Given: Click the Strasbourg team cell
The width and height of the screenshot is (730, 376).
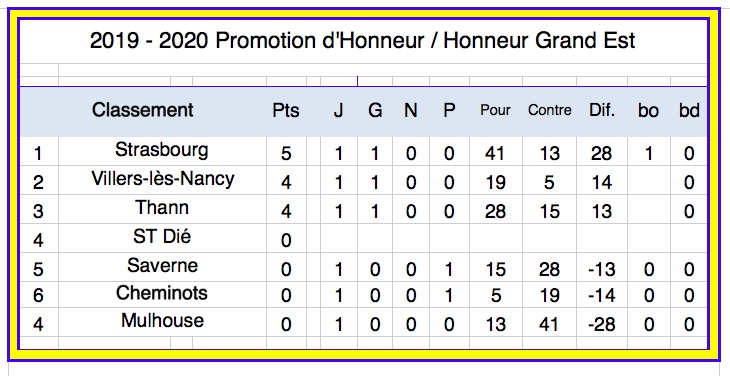Looking at the screenshot, I should (162, 150).
